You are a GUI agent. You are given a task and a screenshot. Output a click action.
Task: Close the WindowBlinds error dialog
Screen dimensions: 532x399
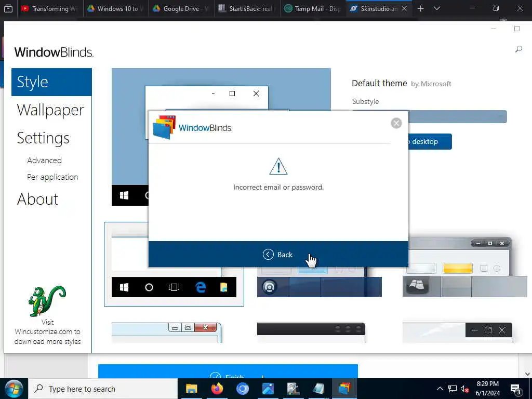pyautogui.click(x=396, y=123)
